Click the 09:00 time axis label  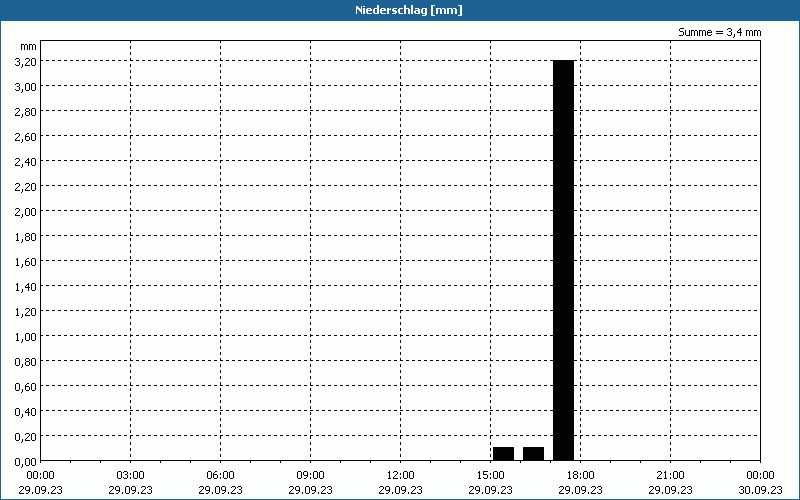310,475
